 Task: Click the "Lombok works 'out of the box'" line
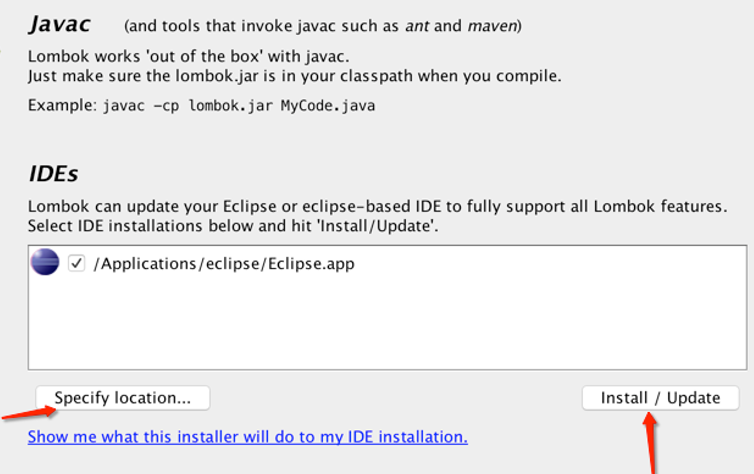coord(188,57)
